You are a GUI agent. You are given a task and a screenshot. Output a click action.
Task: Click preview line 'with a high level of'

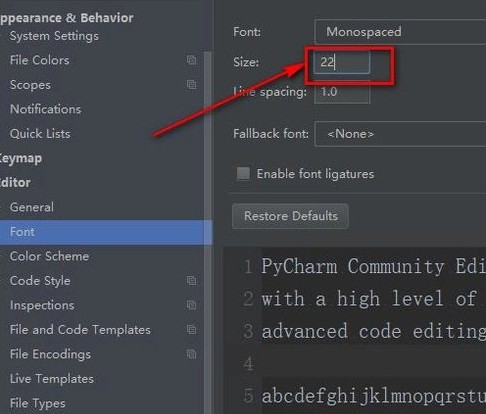(x=369, y=299)
